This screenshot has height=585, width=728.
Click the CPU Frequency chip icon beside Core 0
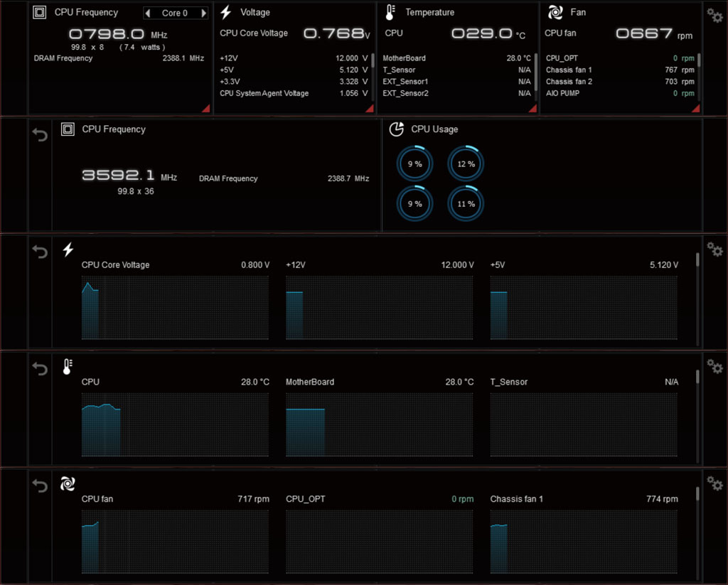click(40, 12)
